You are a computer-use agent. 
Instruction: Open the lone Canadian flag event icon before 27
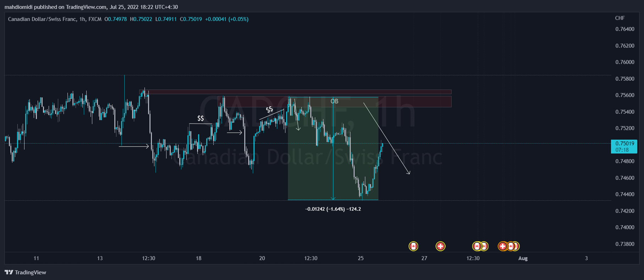point(413,246)
